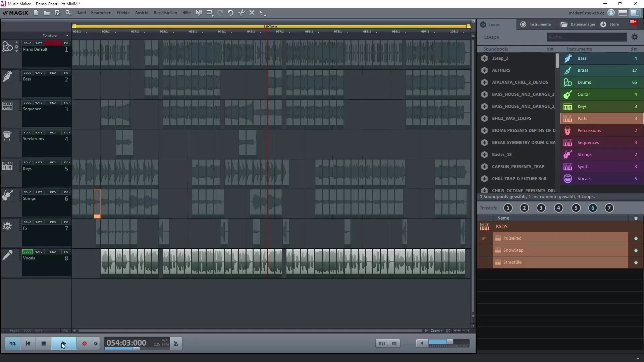Open loops panel settings gear

[x=635, y=37]
